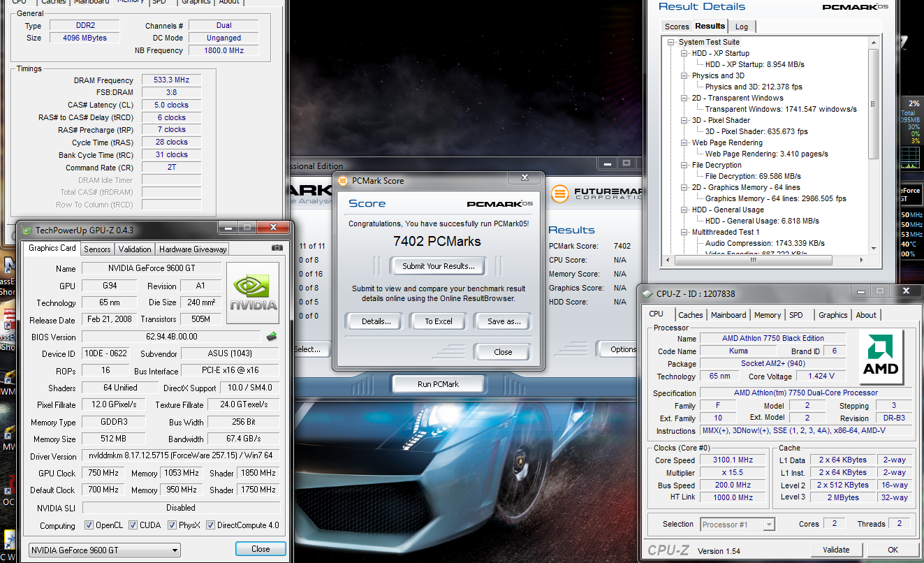
Task: Collapse the 2D - Graphics Memory node
Action: click(x=684, y=187)
